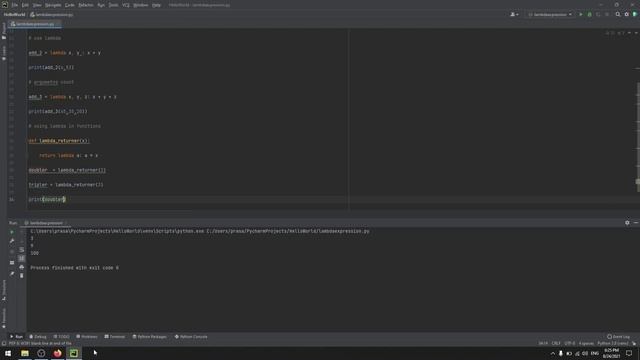Click the 4 spaces indent setting

click(586, 344)
